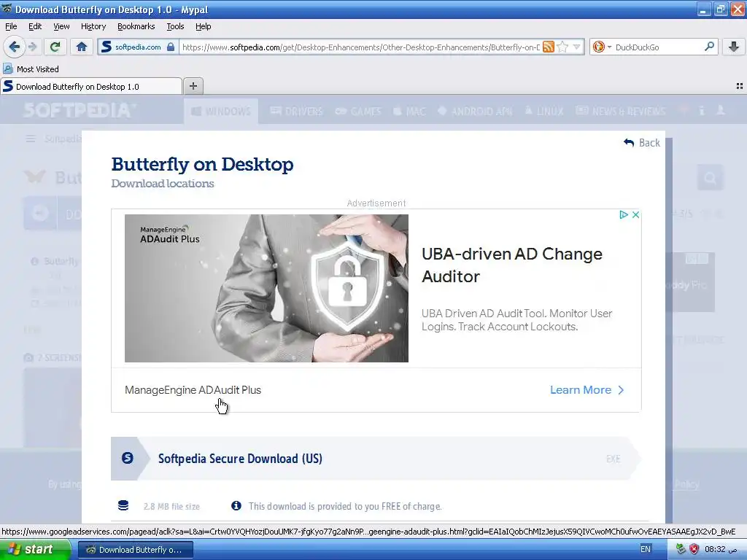The height and width of the screenshot is (560, 747).
Task: Click the Download Butterfly taskbar button
Action: click(135, 550)
